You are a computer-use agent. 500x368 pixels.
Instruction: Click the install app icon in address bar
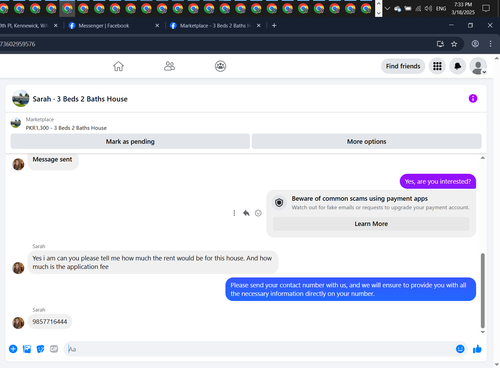coord(440,44)
